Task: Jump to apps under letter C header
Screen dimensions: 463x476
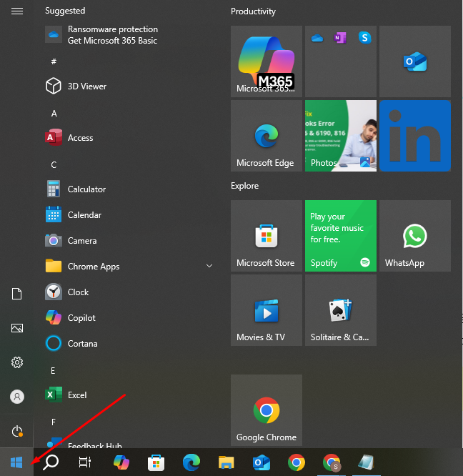Action: click(54, 164)
